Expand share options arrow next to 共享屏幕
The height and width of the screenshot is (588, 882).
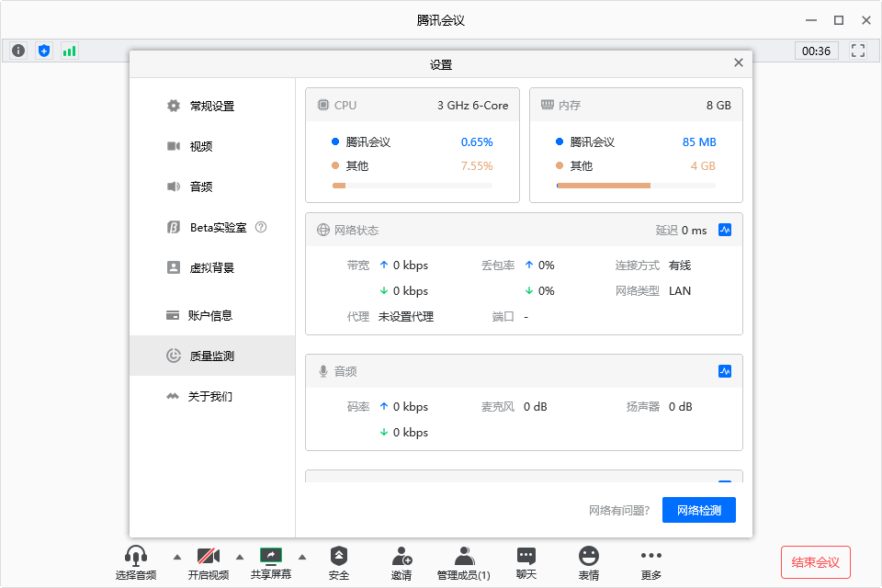(302, 557)
